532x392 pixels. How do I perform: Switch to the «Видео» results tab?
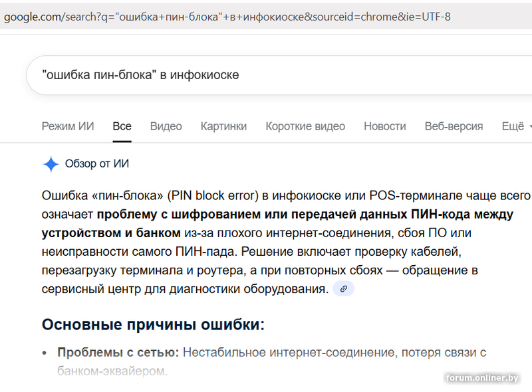pos(165,126)
